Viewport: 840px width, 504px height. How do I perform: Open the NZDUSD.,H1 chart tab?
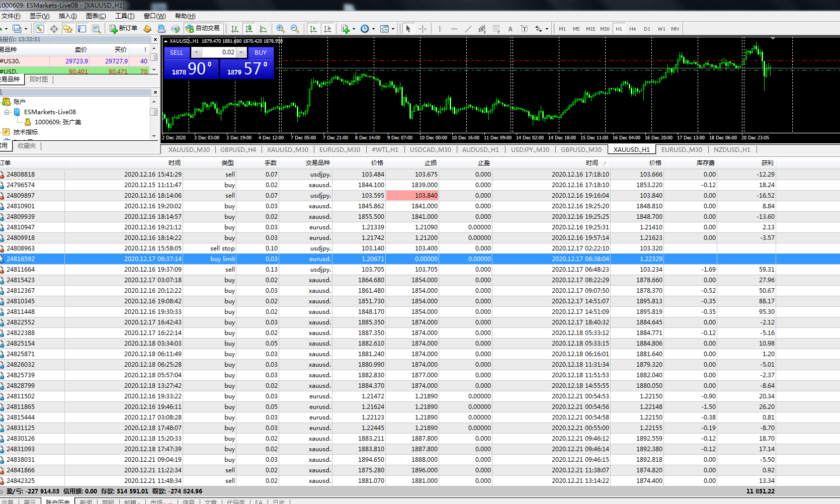tap(732, 149)
